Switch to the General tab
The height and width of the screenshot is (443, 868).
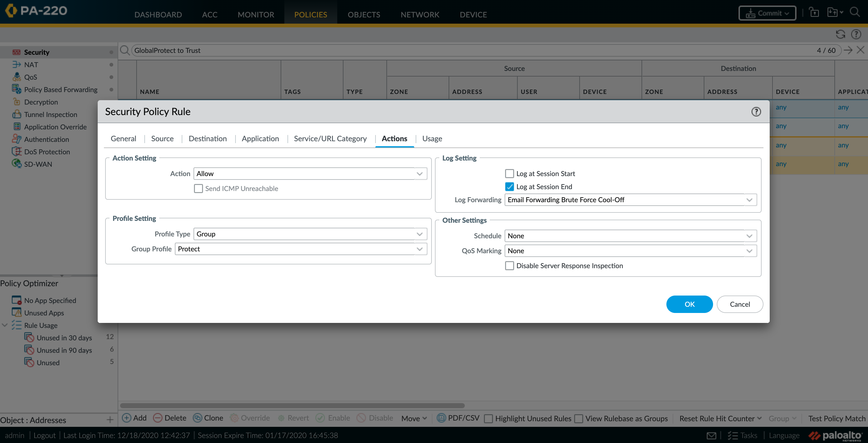123,138
